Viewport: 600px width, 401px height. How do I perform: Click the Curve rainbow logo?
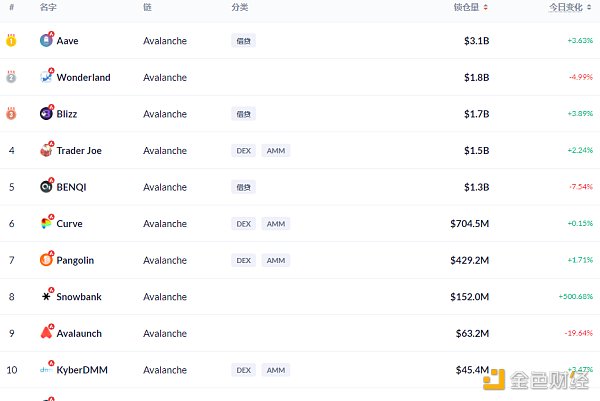[46, 223]
